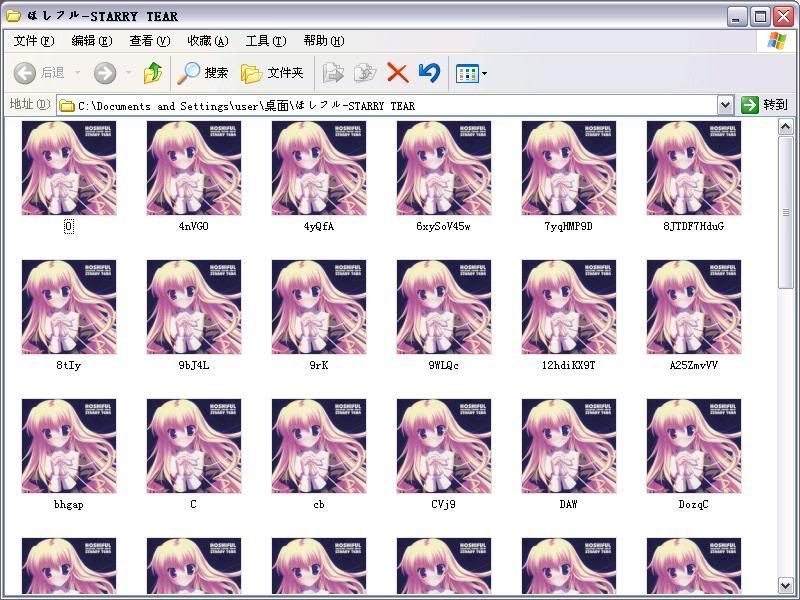
Task: Click the file name label 6xySoV45w
Action: [x=443, y=226]
